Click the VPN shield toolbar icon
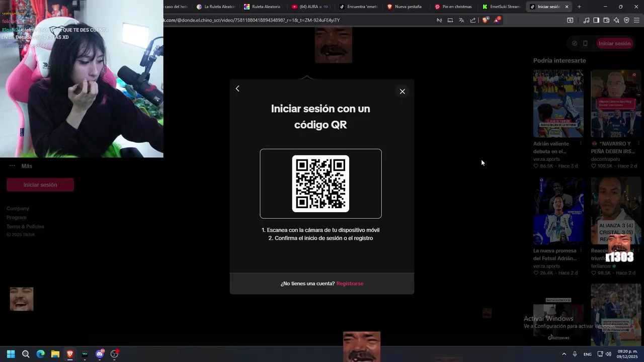 [626, 20]
